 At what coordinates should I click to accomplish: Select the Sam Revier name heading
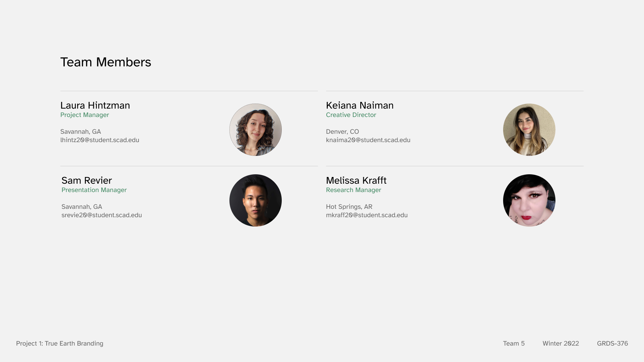coord(87,180)
